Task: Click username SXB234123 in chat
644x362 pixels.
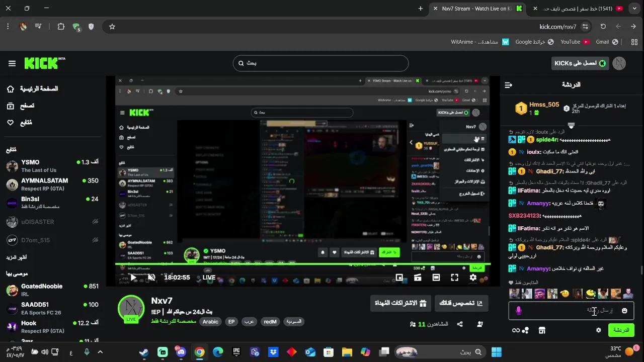Action: [524, 216]
